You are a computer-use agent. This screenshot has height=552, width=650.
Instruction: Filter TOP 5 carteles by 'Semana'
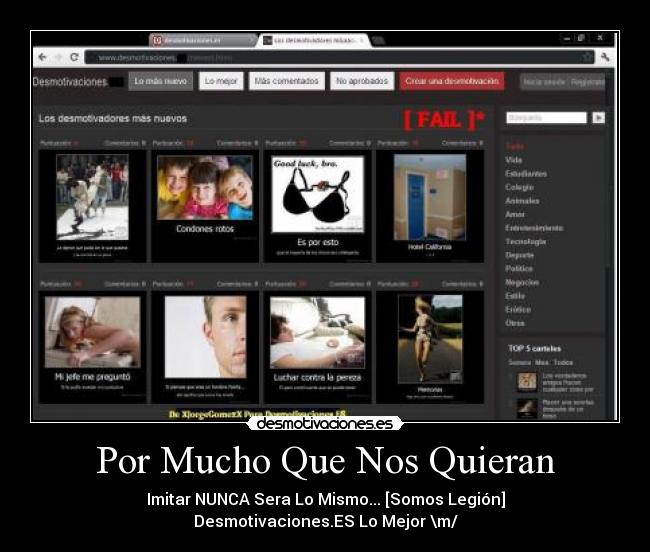[519, 363]
